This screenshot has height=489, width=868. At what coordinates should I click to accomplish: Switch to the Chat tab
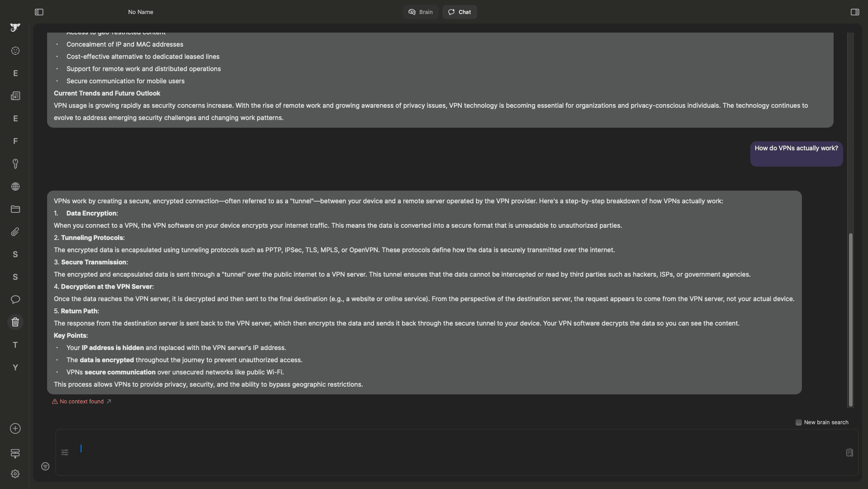tap(460, 12)
